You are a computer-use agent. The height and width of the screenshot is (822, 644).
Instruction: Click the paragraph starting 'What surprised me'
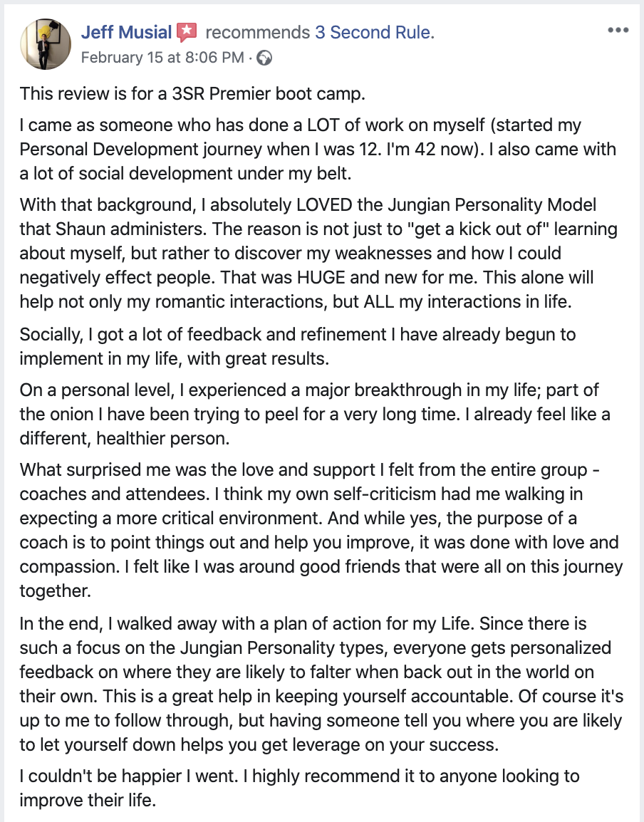tap(321, 530)
